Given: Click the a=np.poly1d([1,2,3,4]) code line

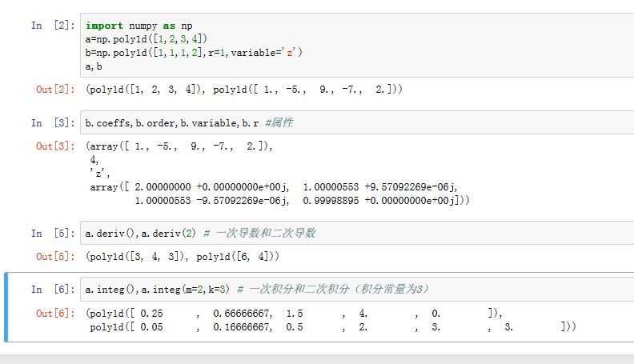Looking at the screenshot, I should click(x=146, y=38).
